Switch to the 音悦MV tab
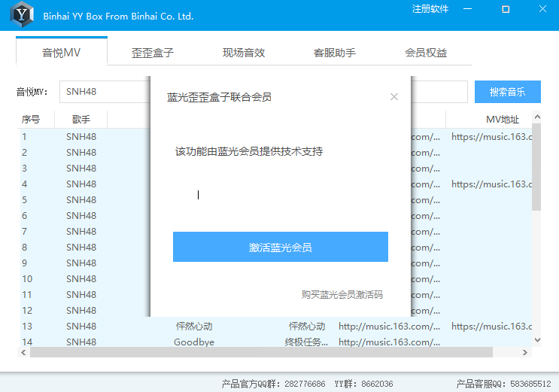 pyautogui.click(x=62, y=53)
